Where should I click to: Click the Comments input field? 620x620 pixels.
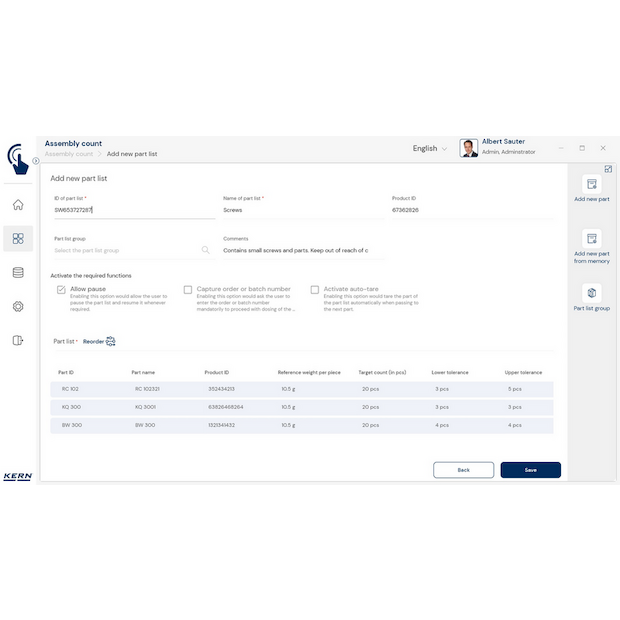(x=303, y=250)
